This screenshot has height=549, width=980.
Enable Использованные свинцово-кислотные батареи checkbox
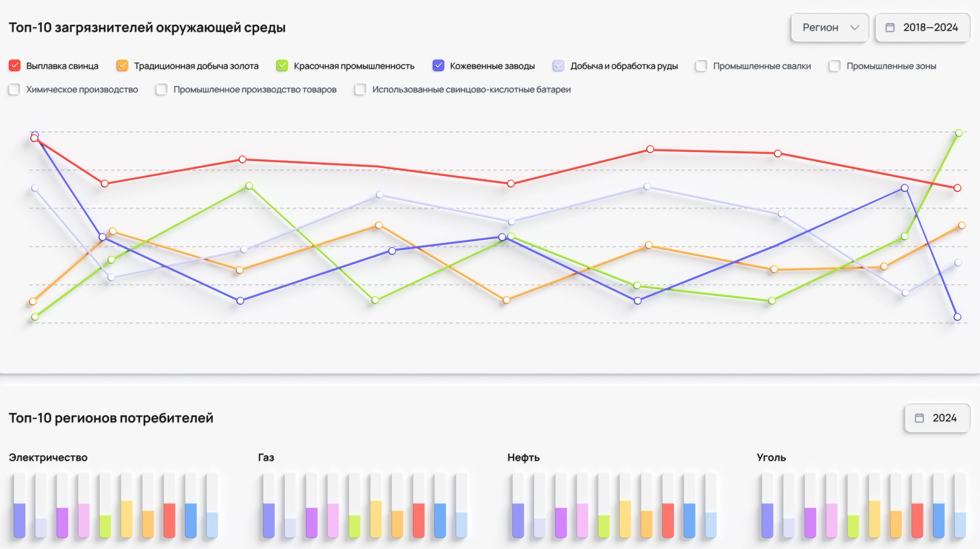(x=360, y=90)
